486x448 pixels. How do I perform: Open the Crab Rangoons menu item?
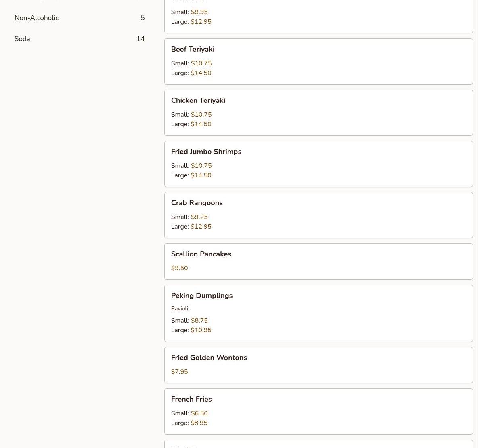point(318,215)
